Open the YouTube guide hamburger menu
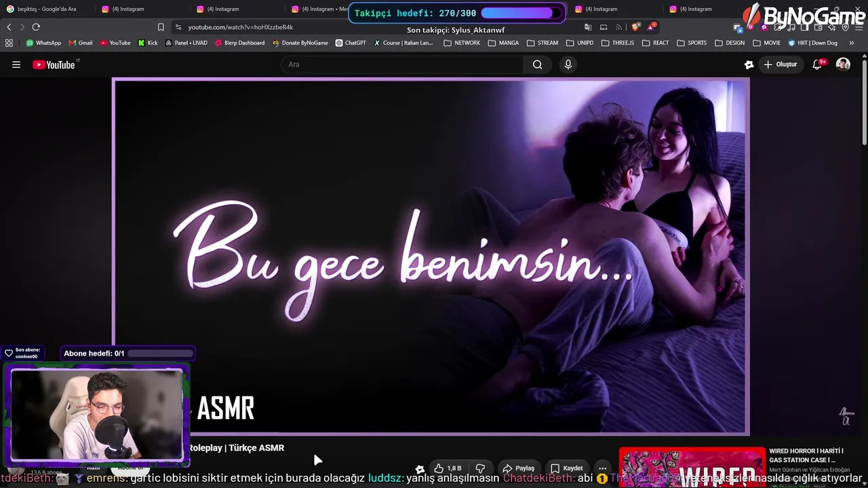 [16, 64]
